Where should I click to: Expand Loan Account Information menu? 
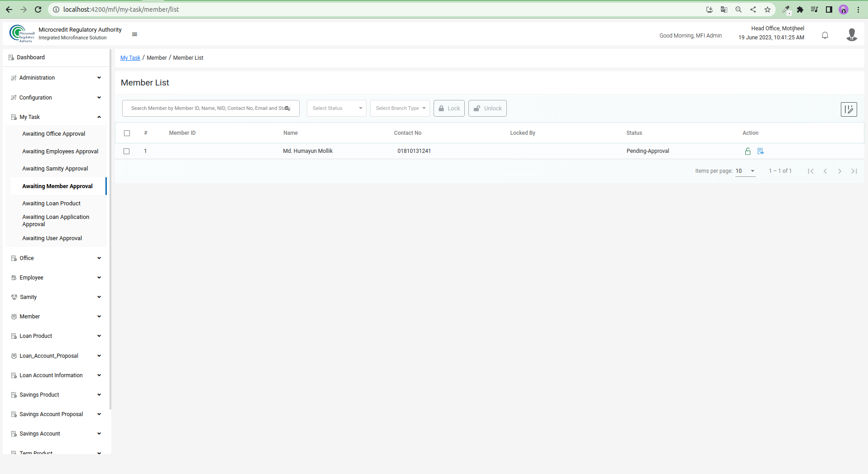pos(56,375)
